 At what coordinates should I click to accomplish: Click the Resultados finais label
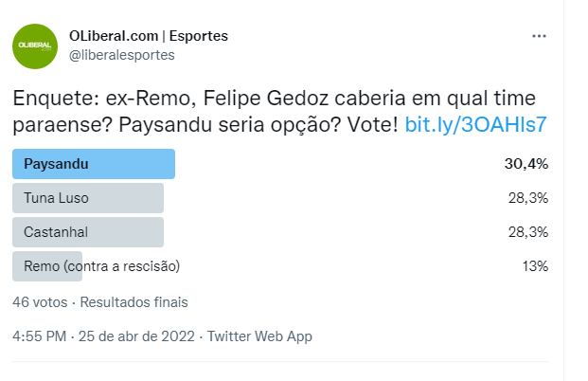pyautogui.click(x=134, y=302)
